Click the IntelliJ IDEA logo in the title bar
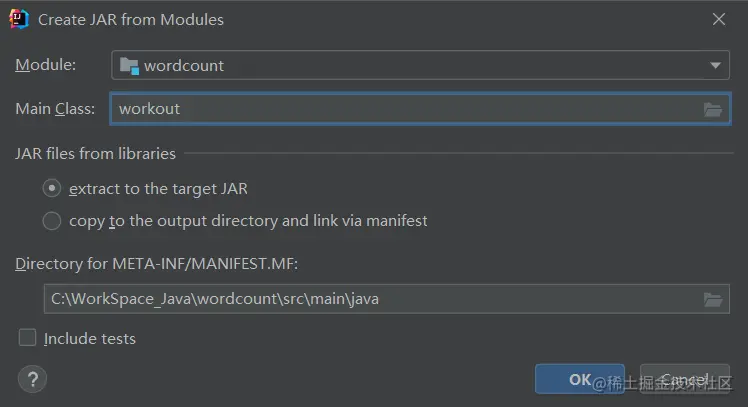The width and height of the screenshot is (748, 407). click(x=19, y=19)
